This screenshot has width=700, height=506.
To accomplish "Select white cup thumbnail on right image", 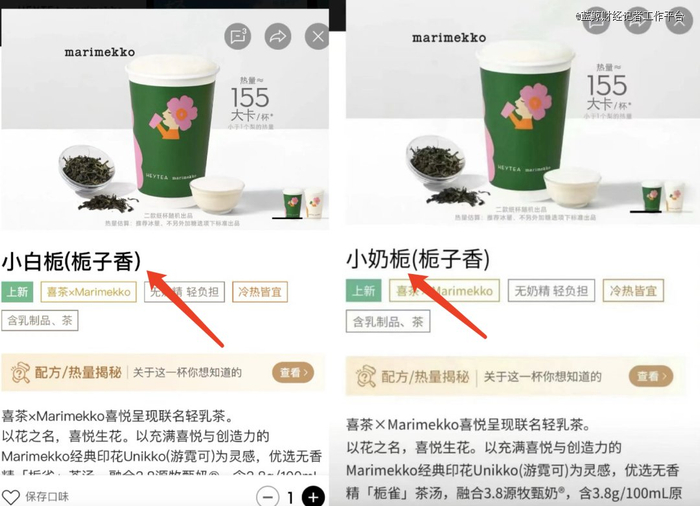I will 674,196.
